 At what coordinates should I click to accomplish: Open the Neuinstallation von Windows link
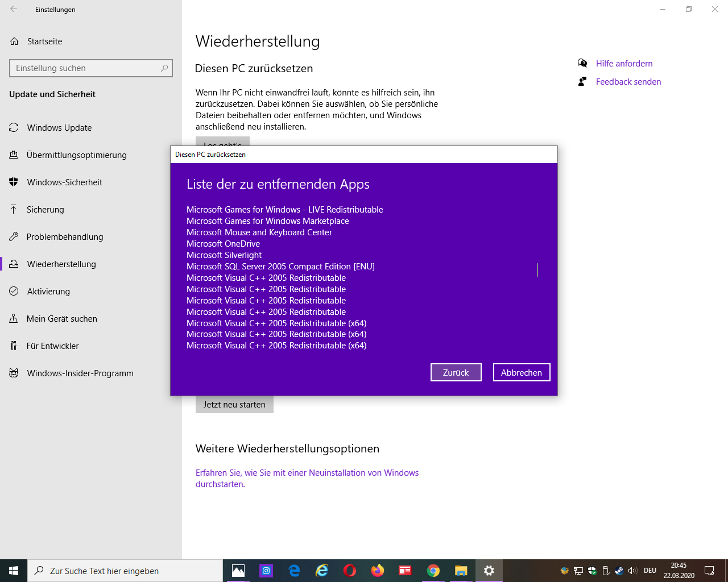coord(307,479)
